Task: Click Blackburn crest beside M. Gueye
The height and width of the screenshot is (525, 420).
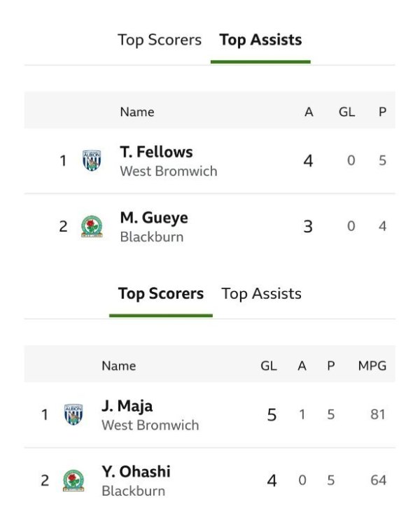Action: [x=92, y=227]
